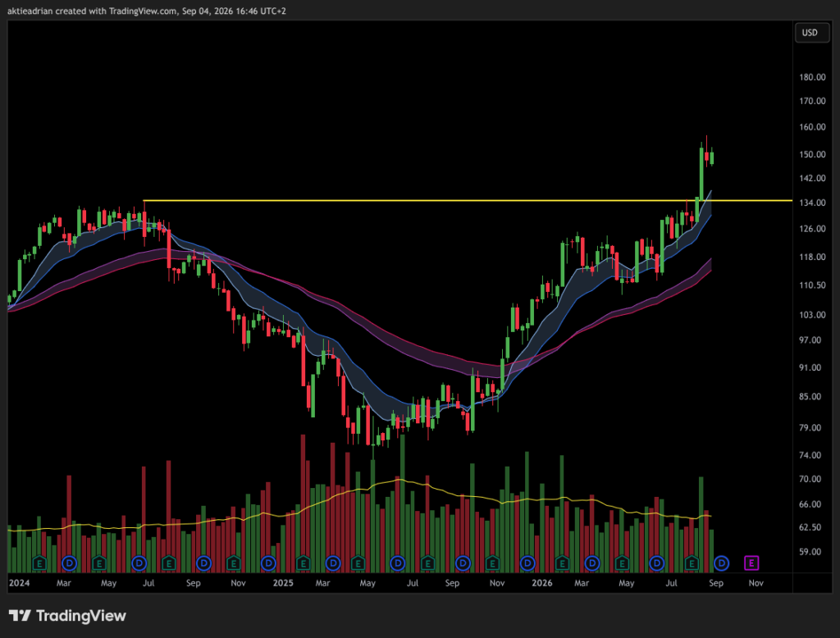Viewport: 840px width, 638px height.
Task: Click the earnings E marker above Nov 2025
Action: 492,563
